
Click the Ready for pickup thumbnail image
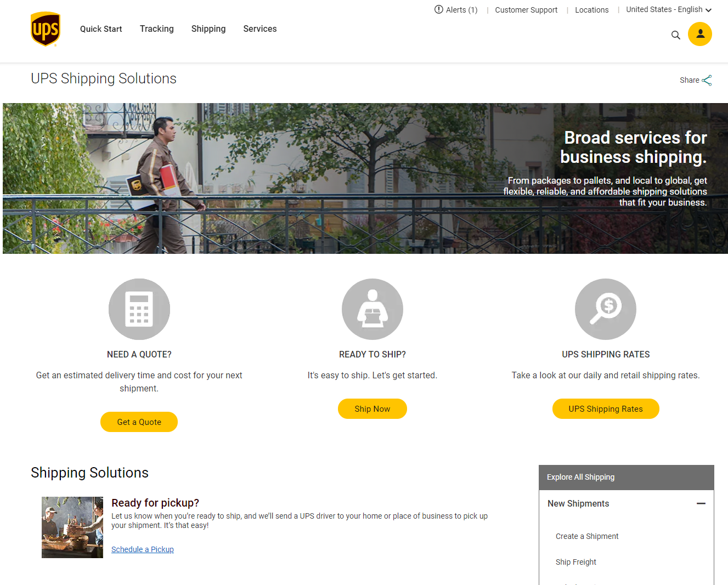tap(72, 527)
